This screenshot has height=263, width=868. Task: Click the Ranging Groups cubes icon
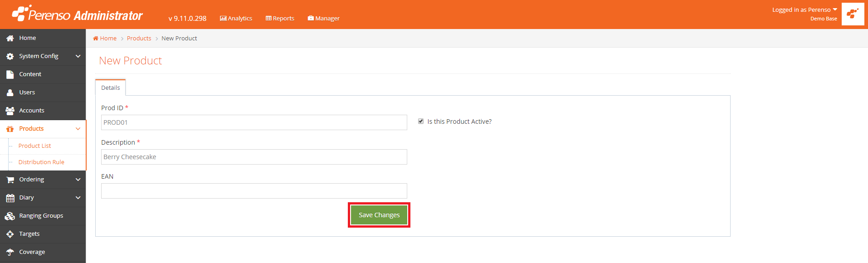pos(10,216)
